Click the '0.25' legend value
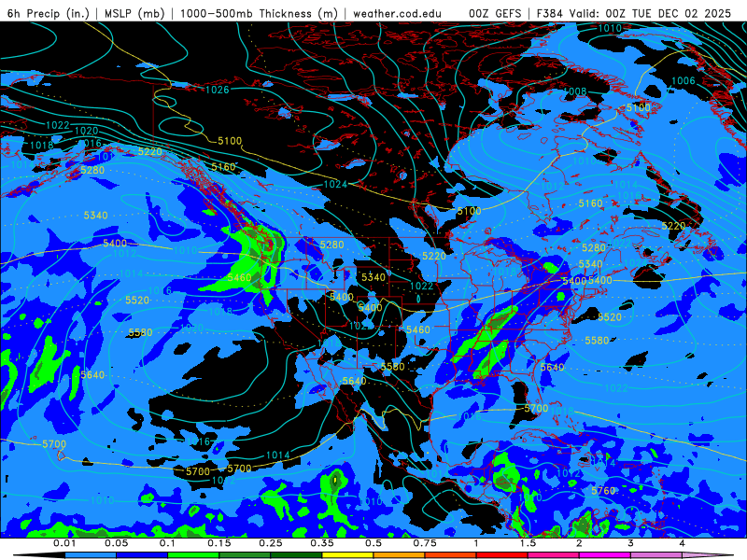747x560 pixels. click(271, 543)
